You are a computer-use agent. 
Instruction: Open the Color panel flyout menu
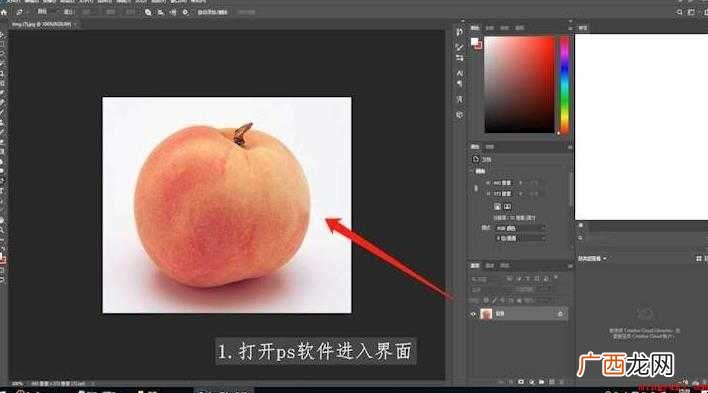tap(570, 28)
